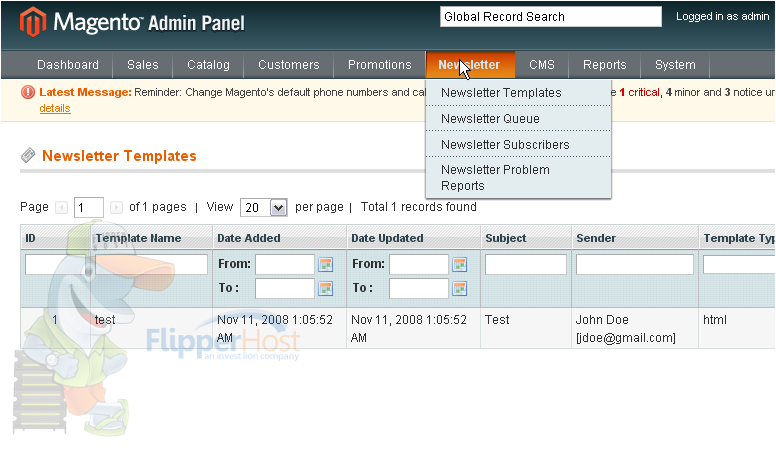This screenshot has height=450, width=776.
Task: Focus the Global Record Search field
Action: pos(550,17)
